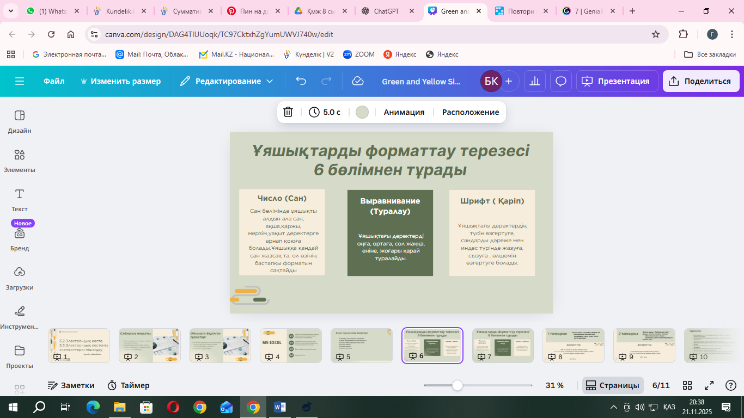Click the 31 % zoom value
The image size is (744, 418).
tap(554, 385)
